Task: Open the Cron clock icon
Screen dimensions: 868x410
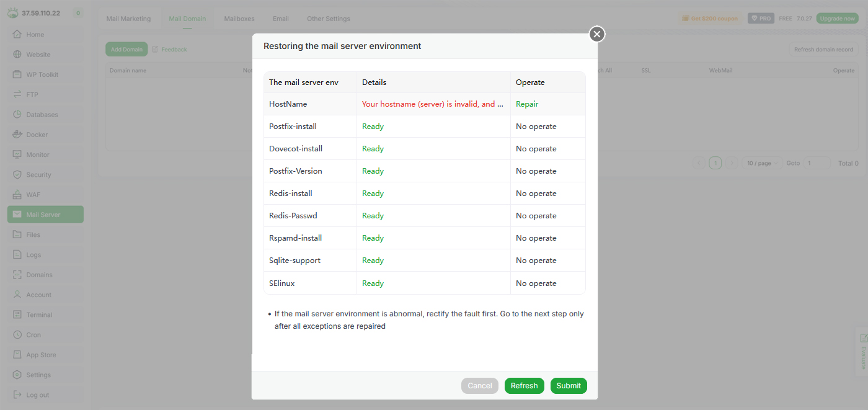Action: 17,335
